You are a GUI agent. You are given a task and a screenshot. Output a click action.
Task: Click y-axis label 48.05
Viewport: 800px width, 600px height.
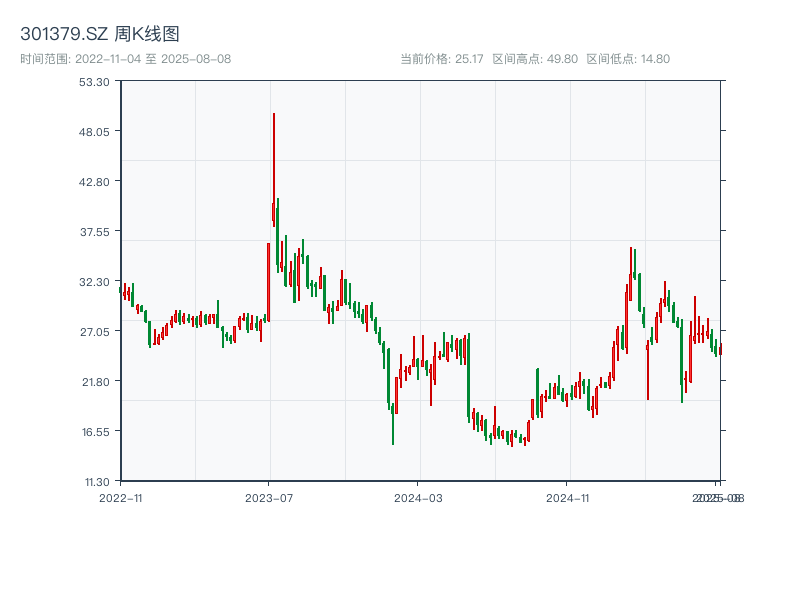click(x=94, y=132)
